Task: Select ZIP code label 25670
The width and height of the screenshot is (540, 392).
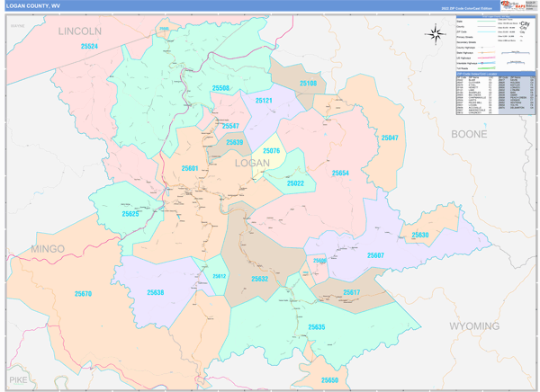Action: [x=83, y=294]
